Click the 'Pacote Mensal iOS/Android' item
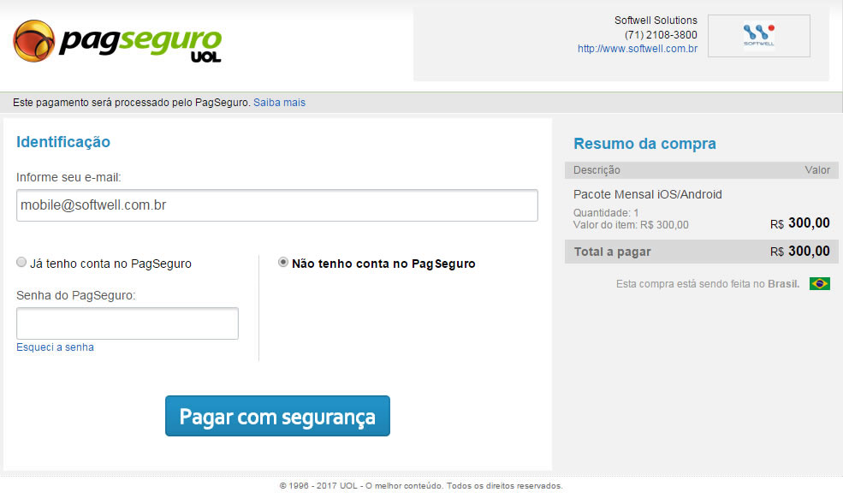 (647, 194)
